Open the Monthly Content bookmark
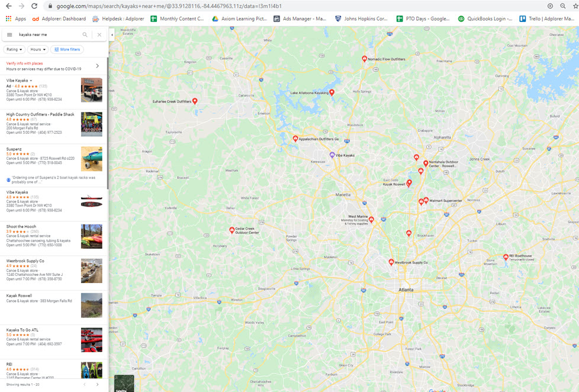 pyautogui.click(x=177, y=18)
